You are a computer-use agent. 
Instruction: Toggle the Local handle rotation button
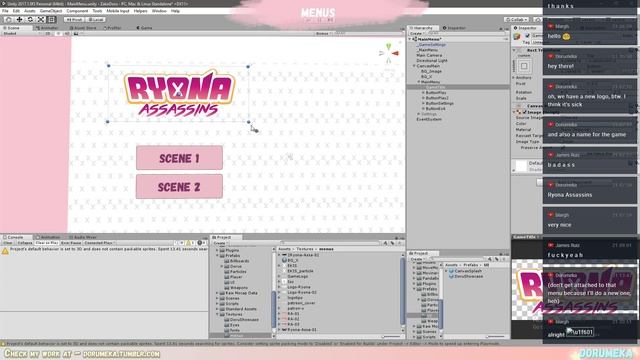pos(96,19)
